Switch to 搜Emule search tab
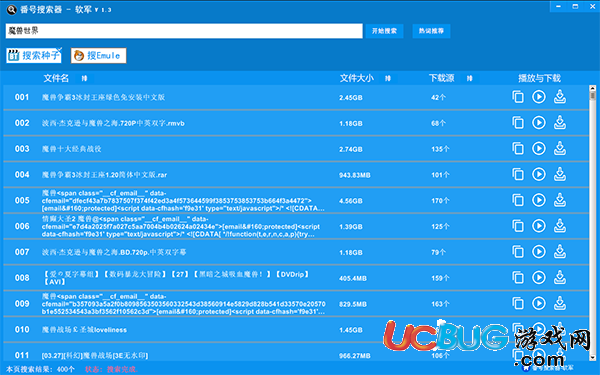The height and width of the screenshot is (375, 600). [98, 55]
